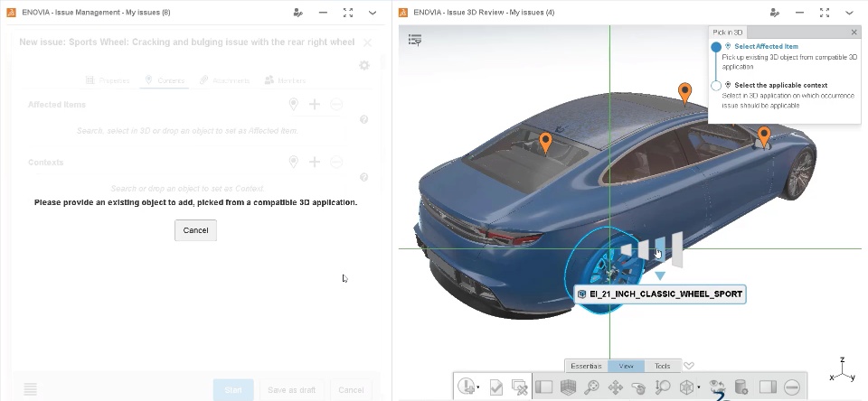Expand the chevron menu in Issue Management header
The width and height of the screenshot is (868, 401).
[x=373, y=13]
